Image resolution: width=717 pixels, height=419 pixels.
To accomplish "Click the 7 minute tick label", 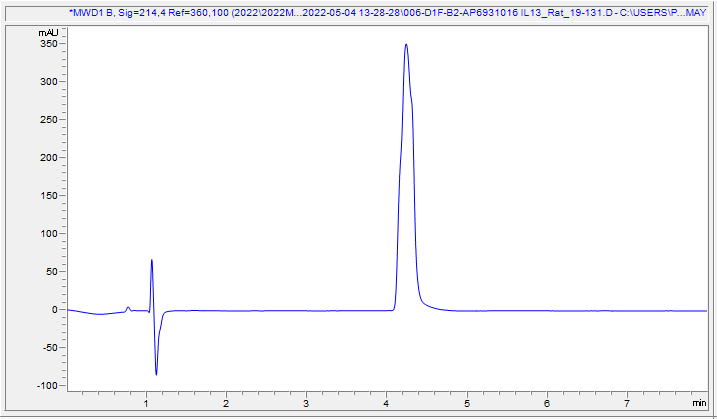I will [626, 403].
